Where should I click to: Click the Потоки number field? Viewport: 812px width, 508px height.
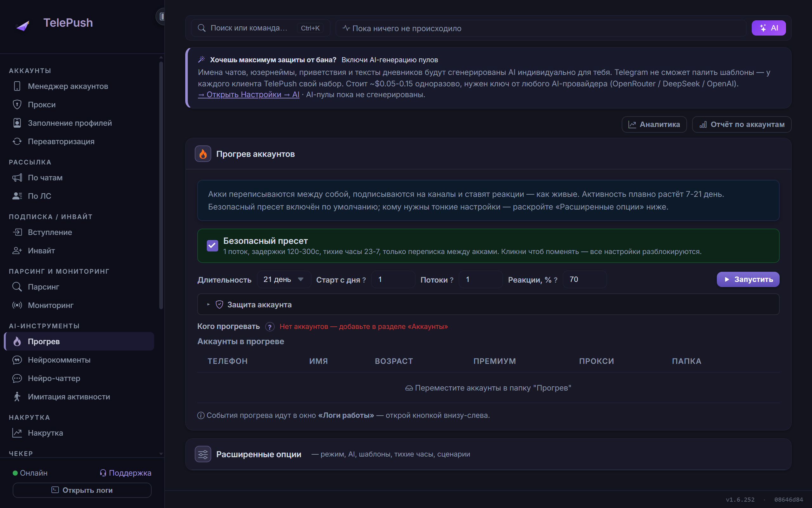tap(481, 279)
